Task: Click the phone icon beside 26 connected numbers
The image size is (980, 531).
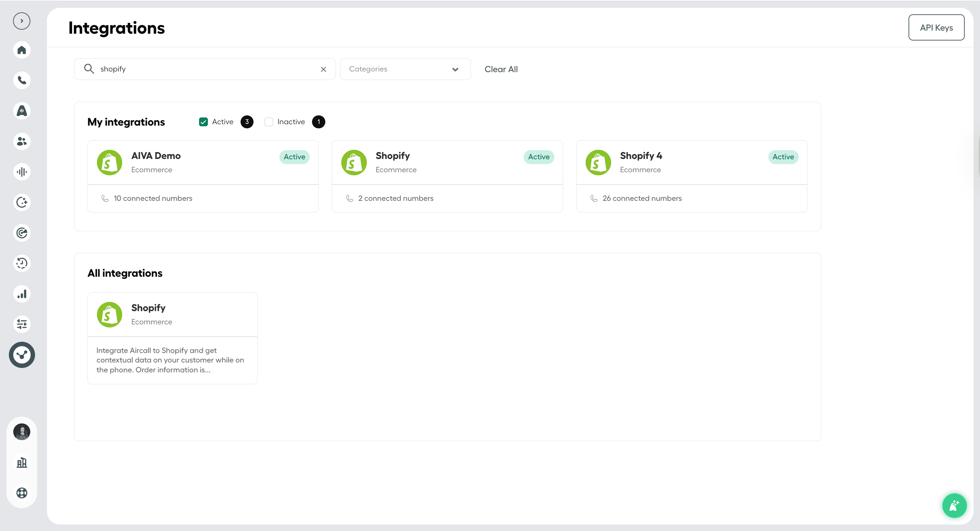Action: (594, 198)
